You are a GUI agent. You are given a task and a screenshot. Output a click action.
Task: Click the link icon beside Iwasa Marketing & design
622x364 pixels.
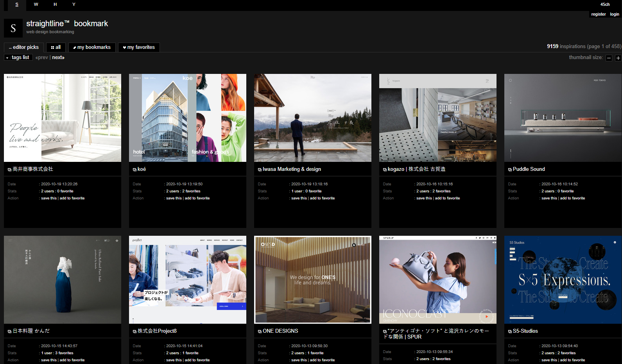click(x=260, y=170)
